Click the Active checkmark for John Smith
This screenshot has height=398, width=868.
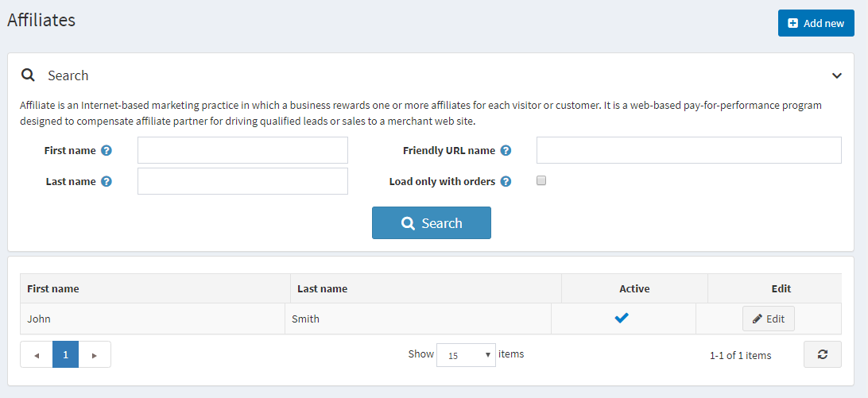tap(622, 319)
